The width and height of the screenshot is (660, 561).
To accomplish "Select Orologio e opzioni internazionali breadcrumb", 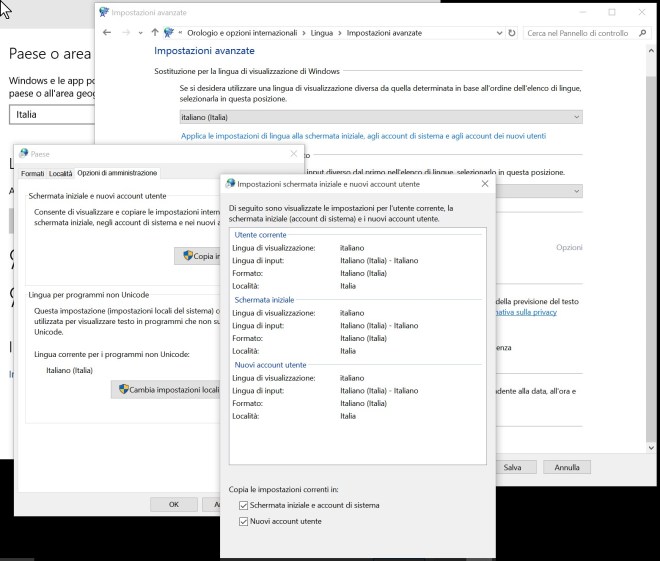I will coord(242,33).
